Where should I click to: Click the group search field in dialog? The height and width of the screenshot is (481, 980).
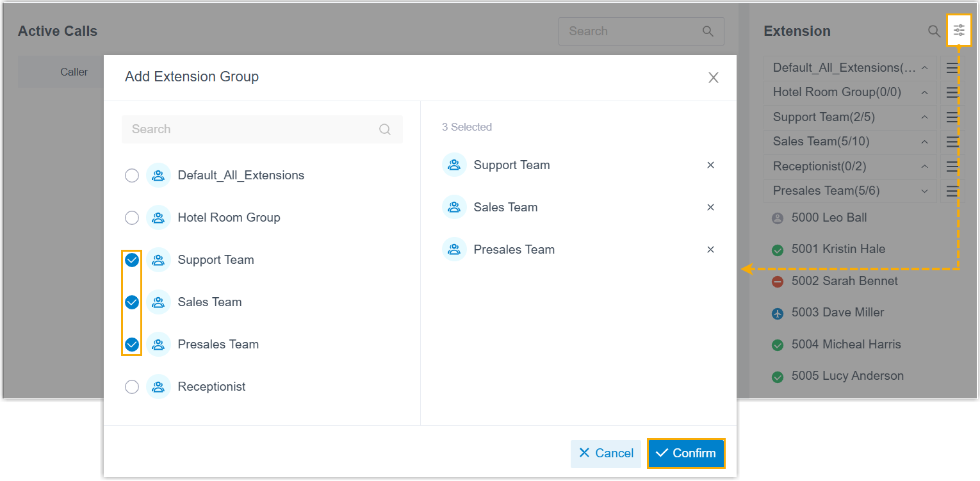pyautogui.click(x=253, y=129)
